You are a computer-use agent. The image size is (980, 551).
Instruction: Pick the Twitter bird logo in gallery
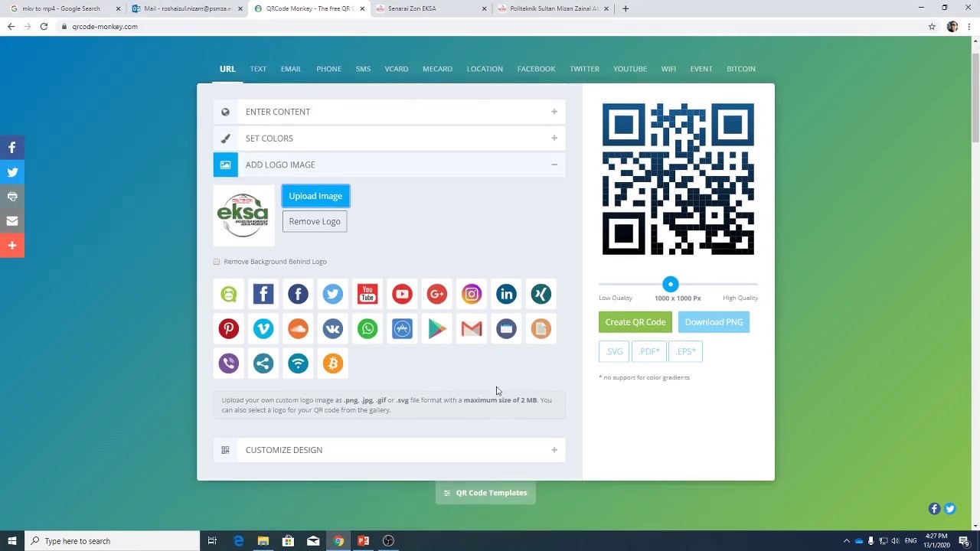(332, 294)
